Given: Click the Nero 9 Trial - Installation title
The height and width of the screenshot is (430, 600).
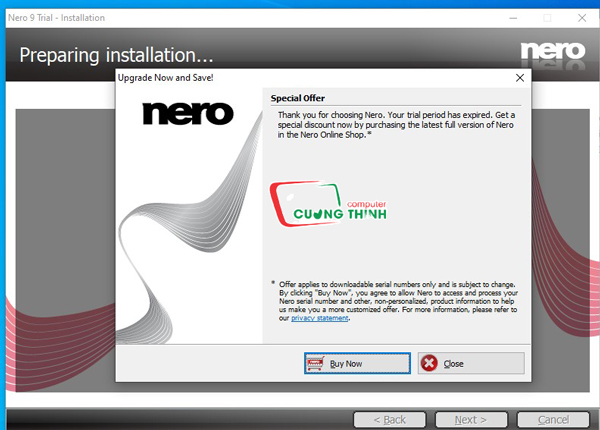Looking at the screenshot, I should click(x=56, y=18).
